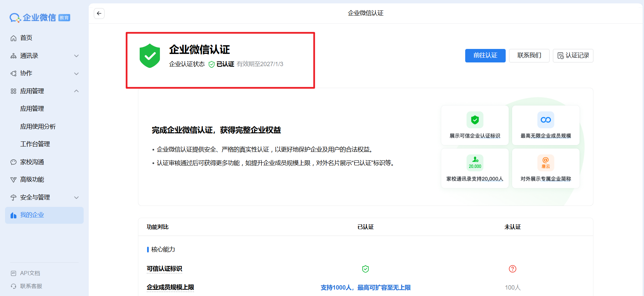The image size is (644, 296).
Task: Click the 教育 badge beside the logo
Action: click(x=64, y=18)
